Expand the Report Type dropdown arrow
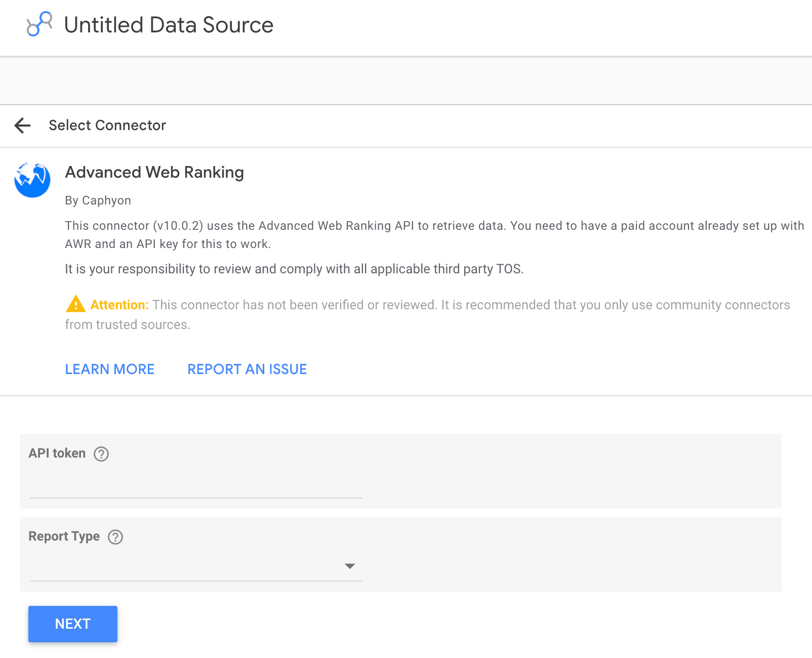Image resolution: width=812 pixels, height=658 pixels. coord(349,566)
